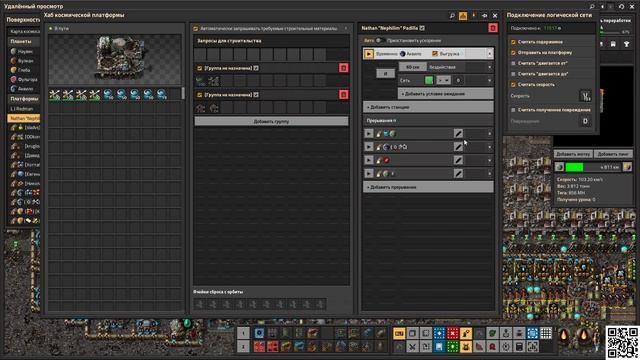Click the grid icon at the shortcut bar's right end
640x360 pixels.
(546, 333)
